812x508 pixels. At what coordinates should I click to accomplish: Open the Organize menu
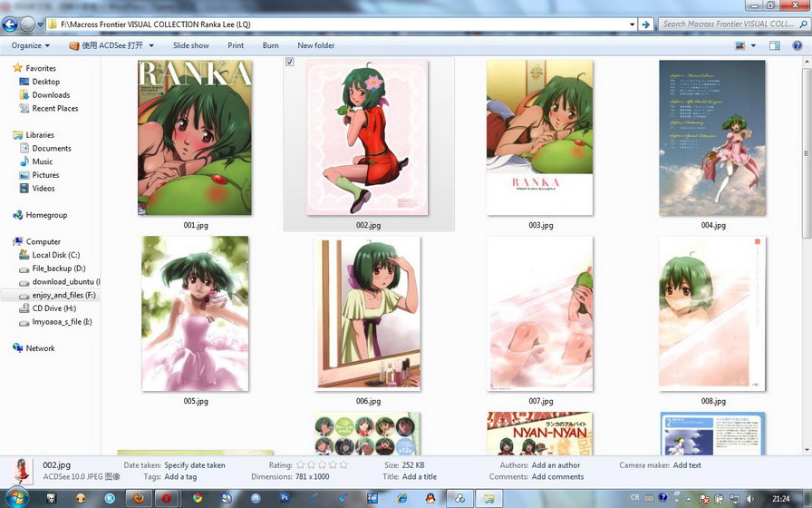click(31, 45)
